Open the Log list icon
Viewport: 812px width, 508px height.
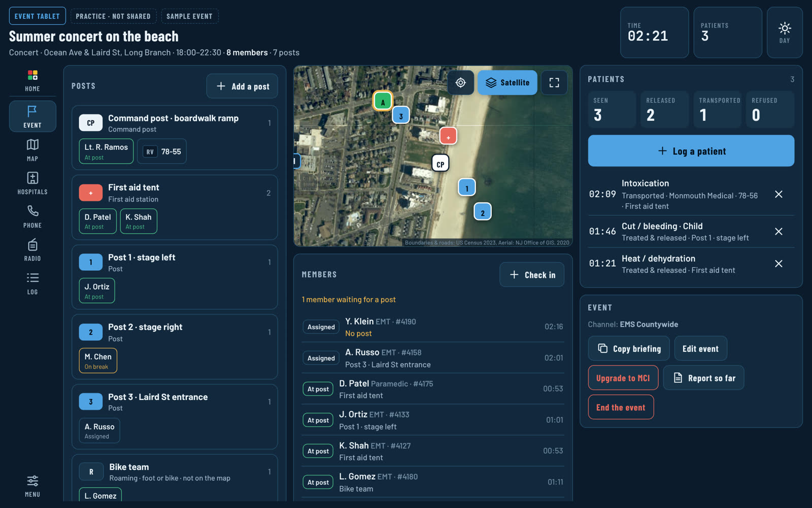click(32, 283)
